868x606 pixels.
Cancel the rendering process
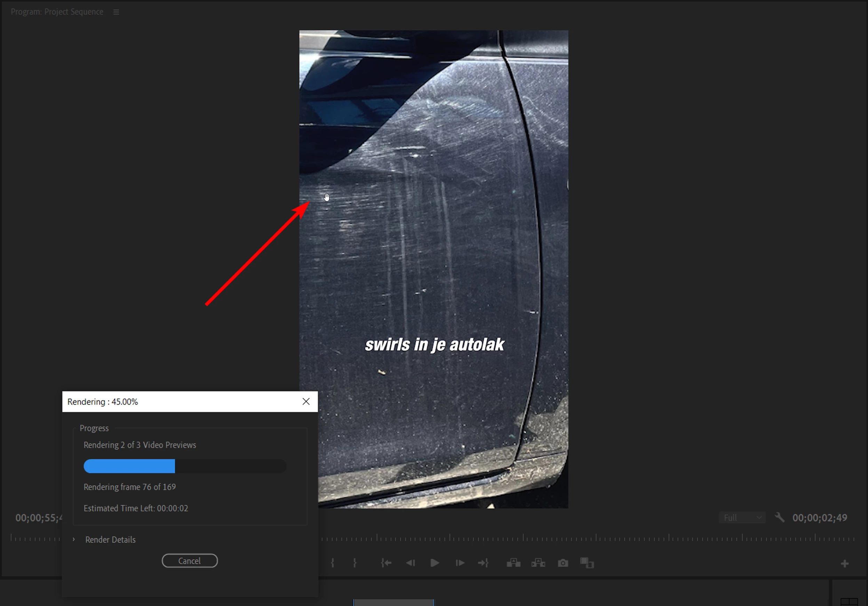click(x=189, y=561)
